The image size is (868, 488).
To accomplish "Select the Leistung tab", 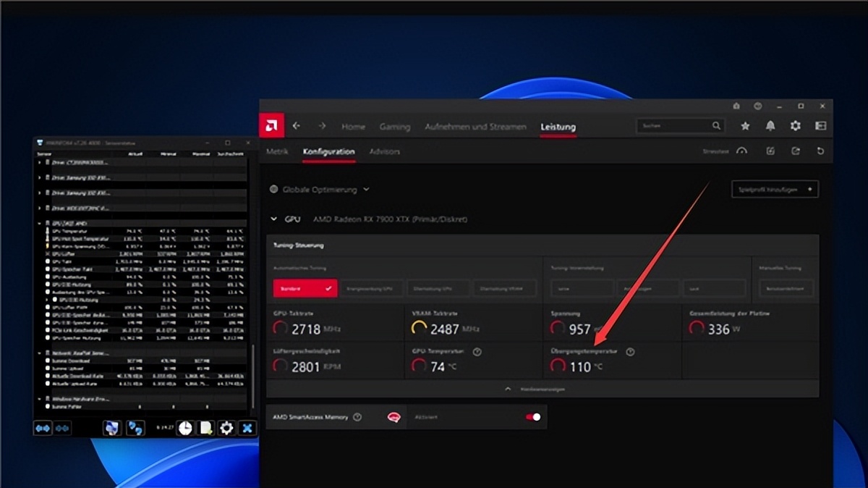I will 558,127.
